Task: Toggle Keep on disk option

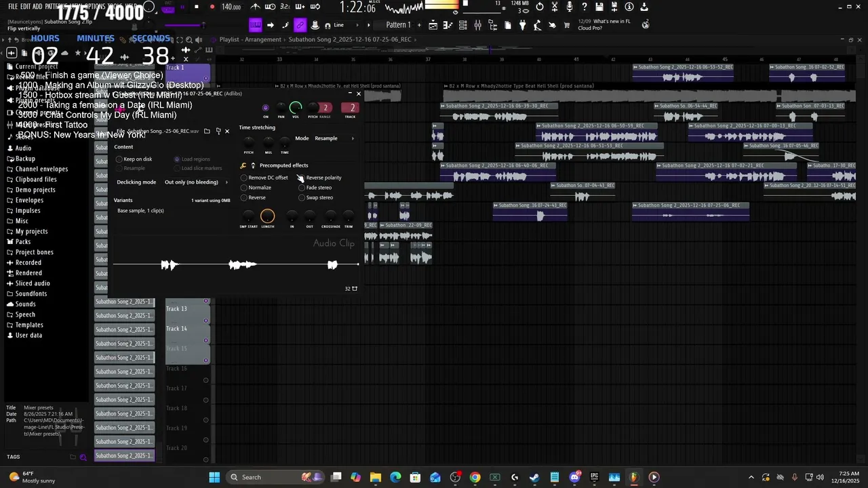Action: click(134, 159)
